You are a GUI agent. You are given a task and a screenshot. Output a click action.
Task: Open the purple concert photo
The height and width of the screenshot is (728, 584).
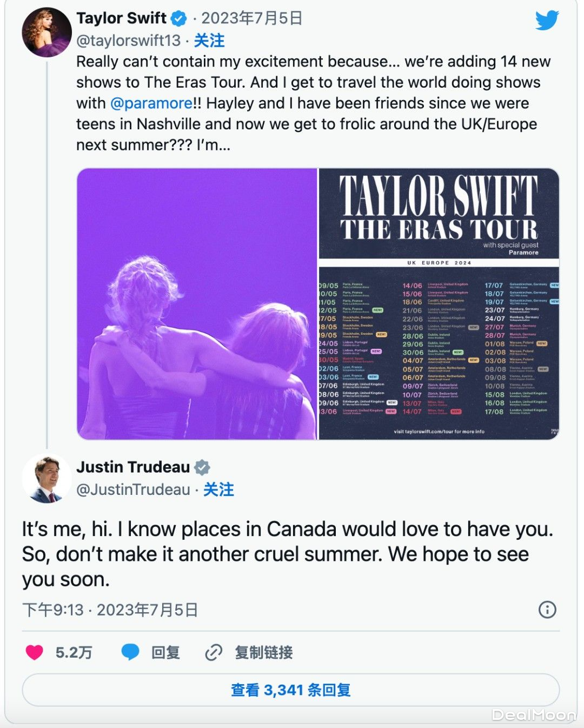pos(197,303)
